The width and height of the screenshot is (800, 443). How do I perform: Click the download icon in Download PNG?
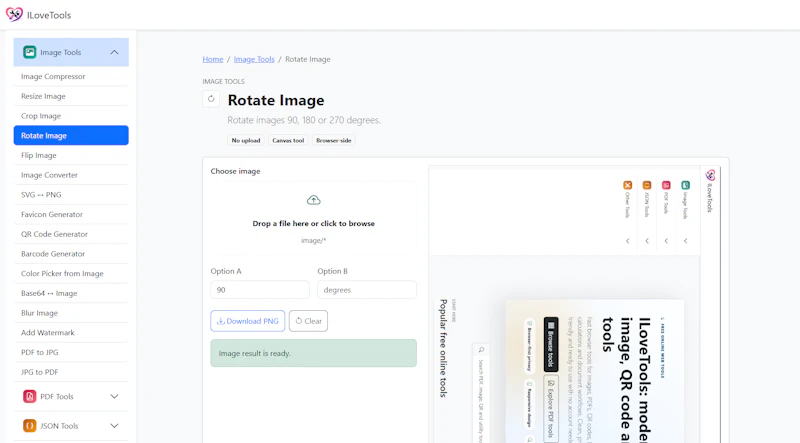click(x=221, y=321)
